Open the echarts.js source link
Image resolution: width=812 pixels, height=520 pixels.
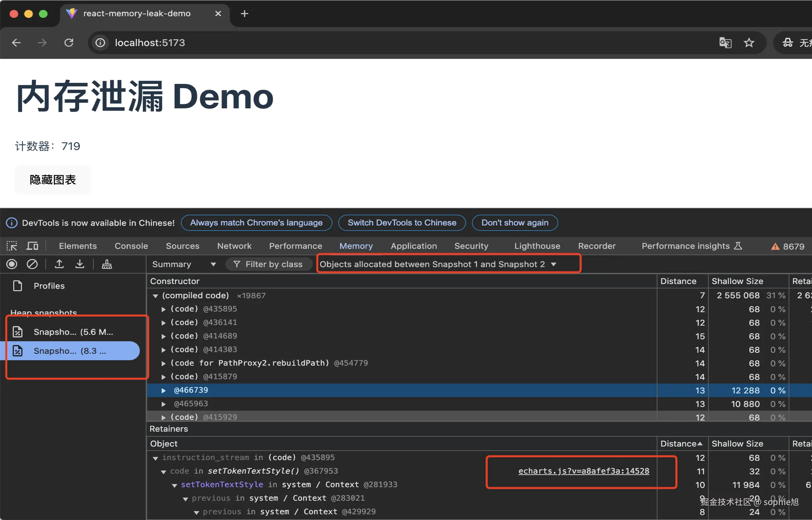[584, 471]
